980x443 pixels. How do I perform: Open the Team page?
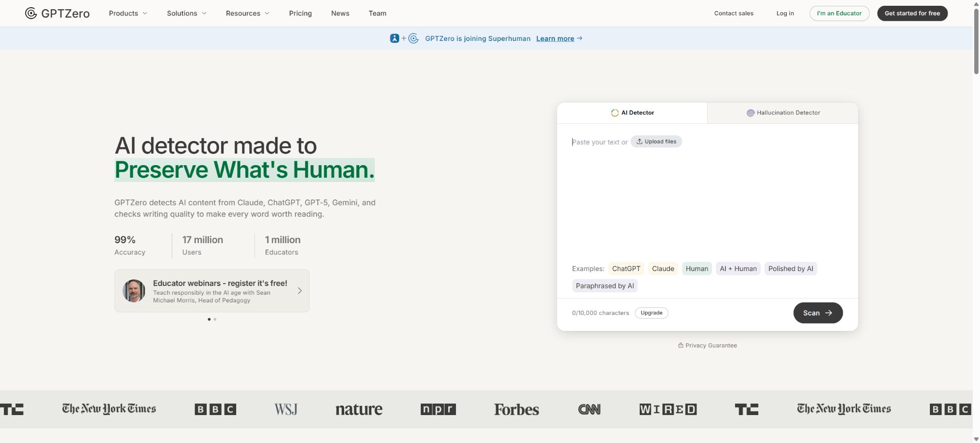(377, 13)
